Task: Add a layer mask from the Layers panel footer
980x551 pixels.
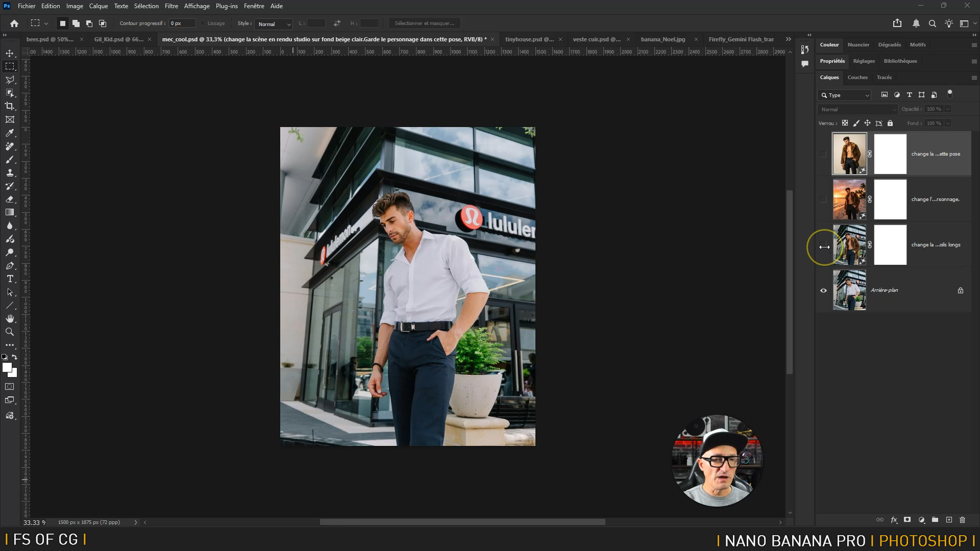Action: [x=907, y=520]
